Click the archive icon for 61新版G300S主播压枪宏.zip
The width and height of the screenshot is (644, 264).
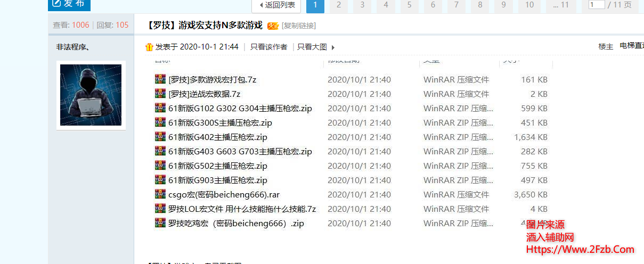[160, 122]
